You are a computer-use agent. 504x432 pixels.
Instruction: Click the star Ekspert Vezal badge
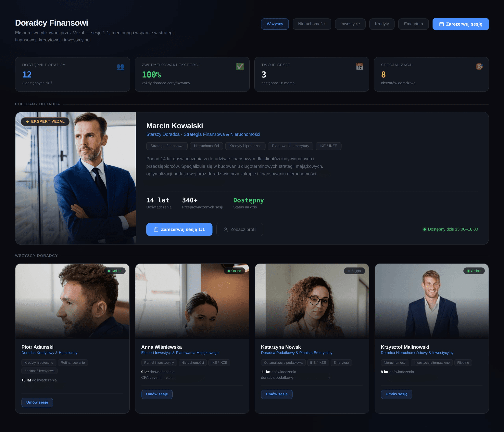click(45, 122)
